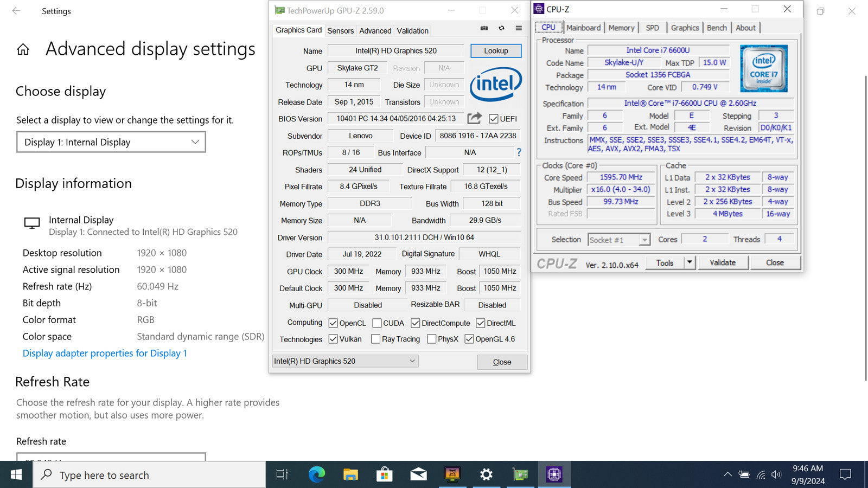The height and width of the screenshot is (488, 868).
Task: Open File Explorer from the taskbar
Action: coord(350,475)
